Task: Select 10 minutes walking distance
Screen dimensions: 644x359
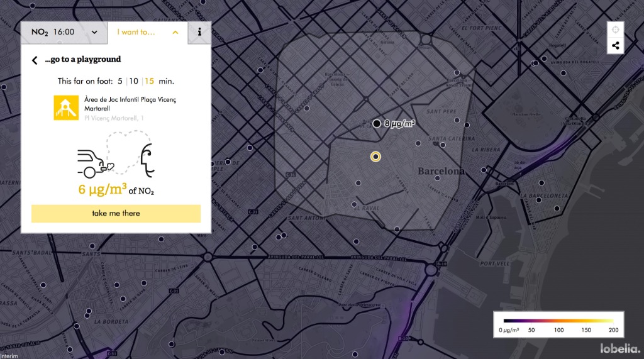Action: point(133,81)
